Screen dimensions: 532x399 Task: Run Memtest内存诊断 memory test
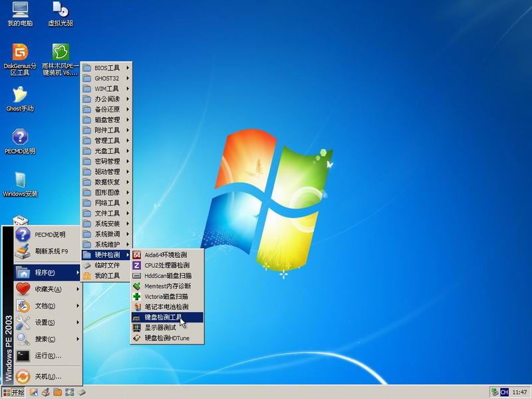pos(166,286)
